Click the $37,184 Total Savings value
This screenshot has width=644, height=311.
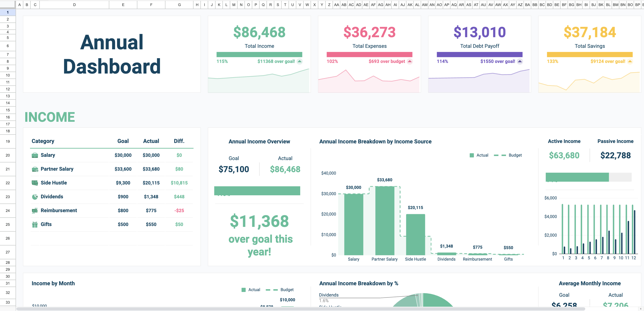pos(590,32)
